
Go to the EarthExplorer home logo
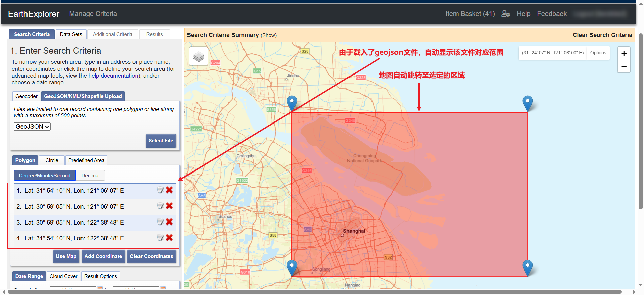[x=34, y=14]
